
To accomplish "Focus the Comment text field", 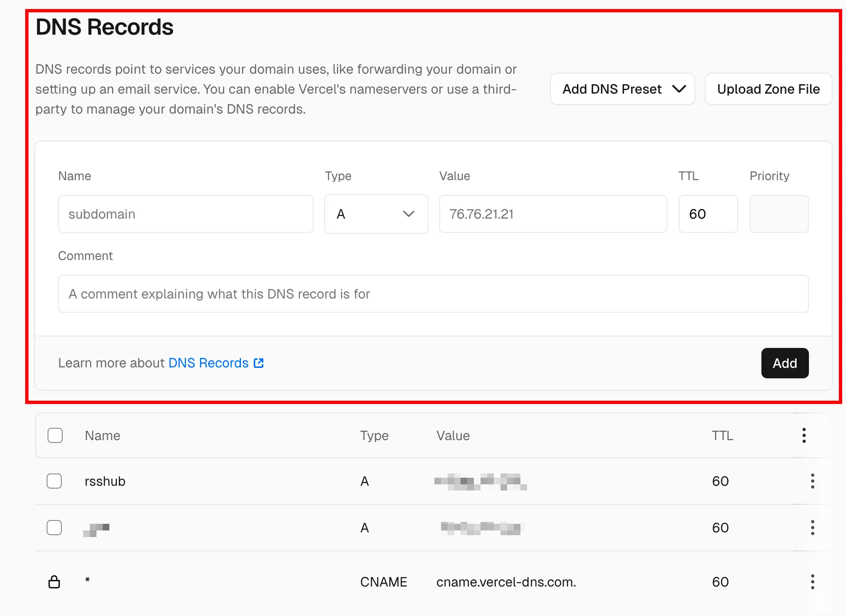I will [433, 294].
